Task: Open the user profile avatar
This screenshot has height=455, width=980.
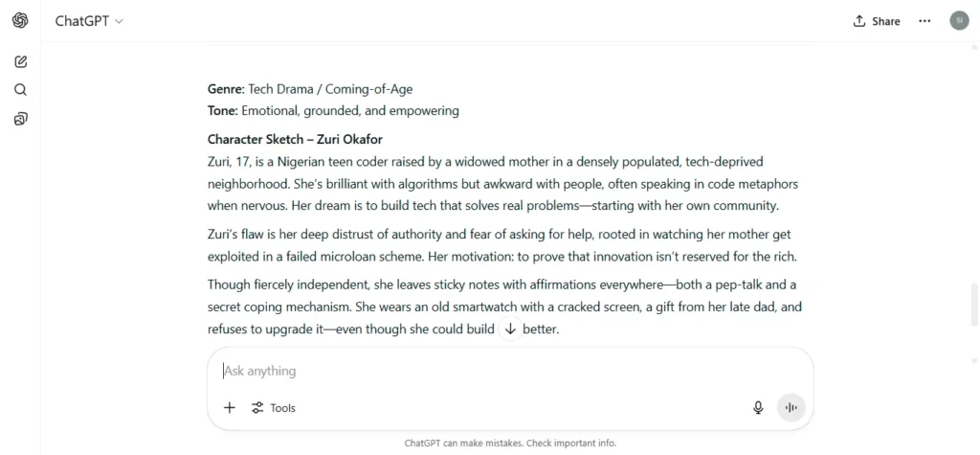Action: [959, 21]
